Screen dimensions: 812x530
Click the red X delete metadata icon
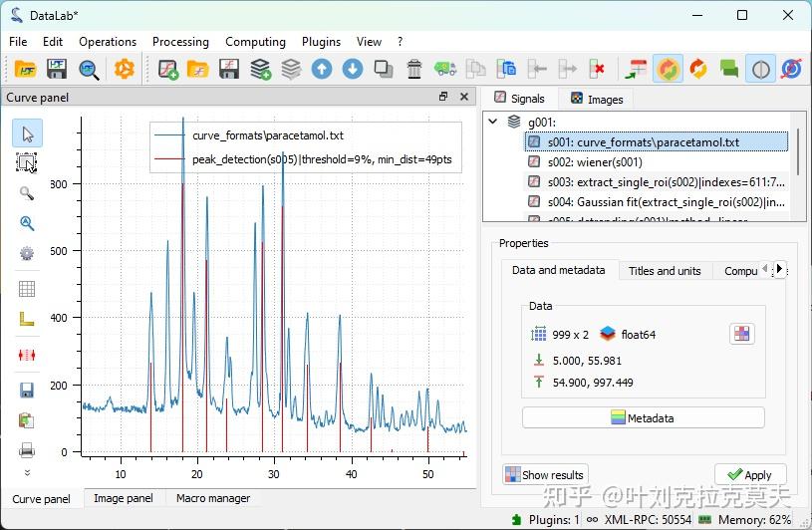click(597, 69)
